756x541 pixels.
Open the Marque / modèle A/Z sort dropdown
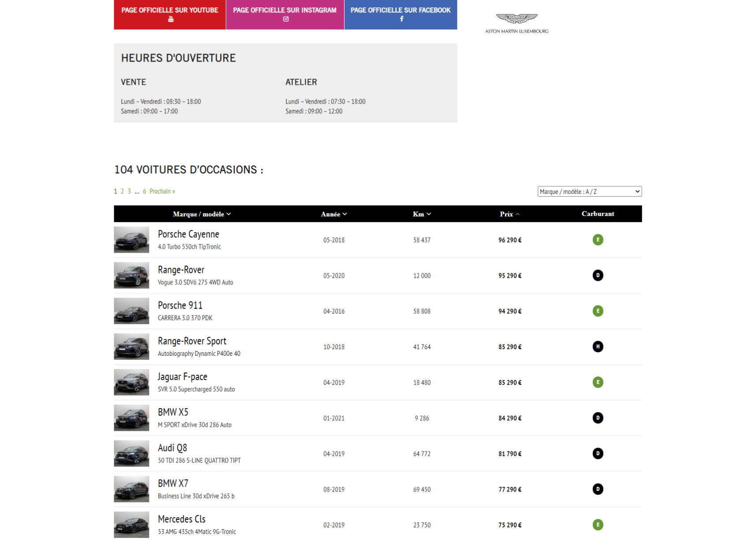(589, 191)
